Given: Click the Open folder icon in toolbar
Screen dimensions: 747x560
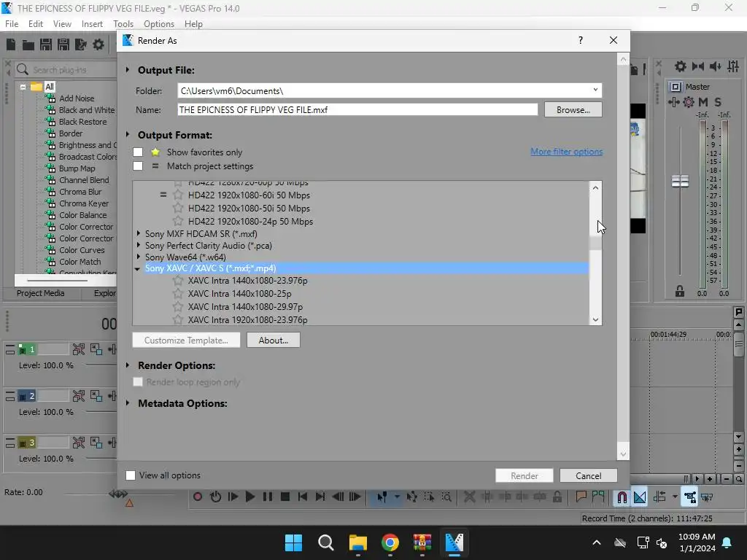Looking at the screenshot, I should click(x=28, y=44).
